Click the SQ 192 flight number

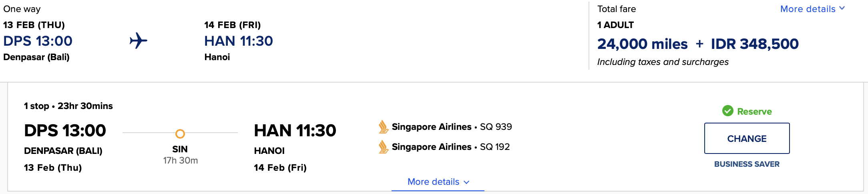[495, 147]
